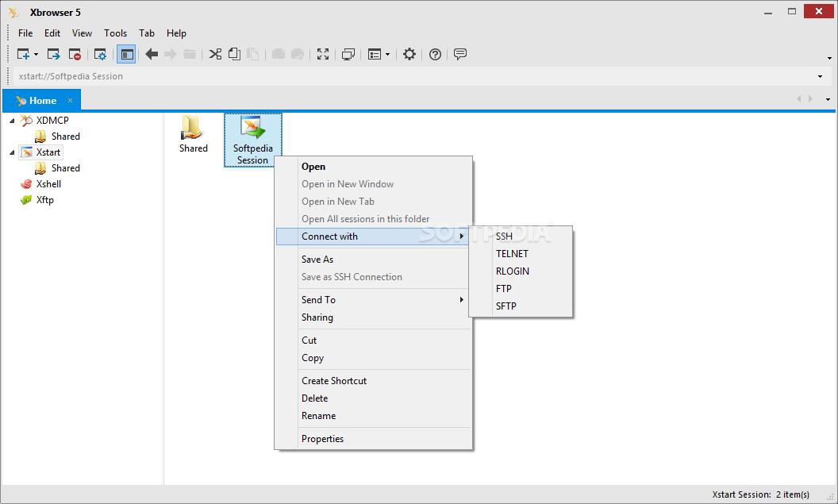The width and height of the screenshot is (838, 504).
Task: Open the toolbar overflow arrow
Action: pyautogui.click(x=829, y=58)
